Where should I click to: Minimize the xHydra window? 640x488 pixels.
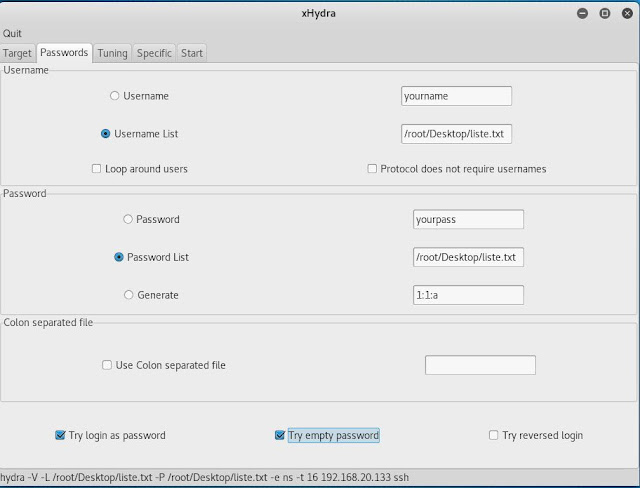(x=582, y=13)
